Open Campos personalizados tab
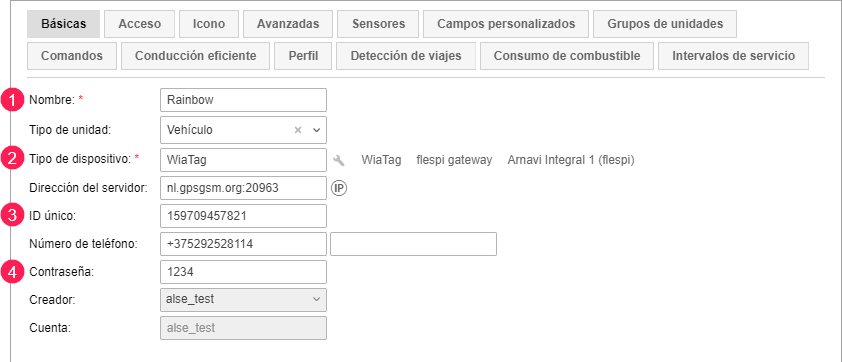This screenshot has height=362, width=842. point(506,24)
